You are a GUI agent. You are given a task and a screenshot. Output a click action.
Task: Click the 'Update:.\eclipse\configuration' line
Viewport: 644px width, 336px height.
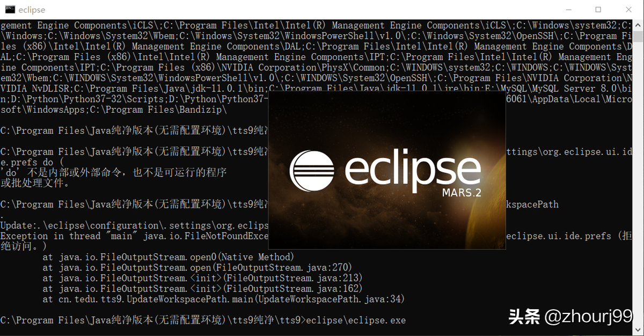click(134, 225)
